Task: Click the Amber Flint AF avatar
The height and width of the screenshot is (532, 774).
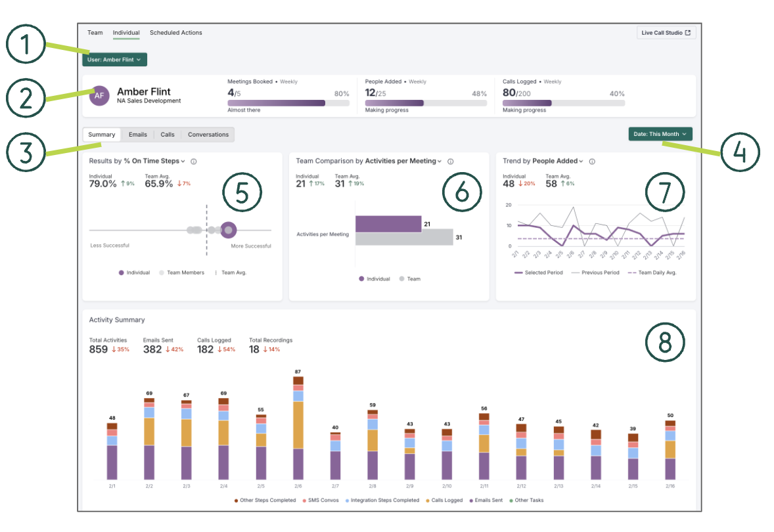Action: point(99,95)
